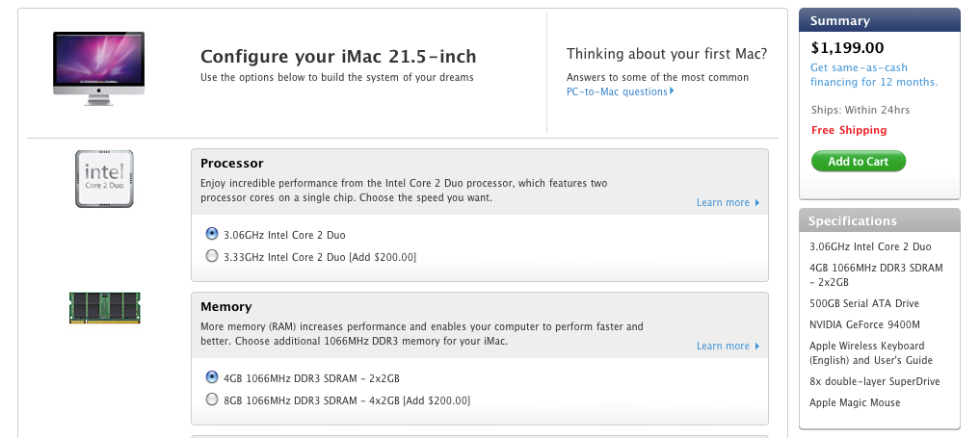The width and height of the screenshot is (980, 438).
Task: Select the 3.06GHz Intel Core 2 Duo option
Action: point(212,234)
